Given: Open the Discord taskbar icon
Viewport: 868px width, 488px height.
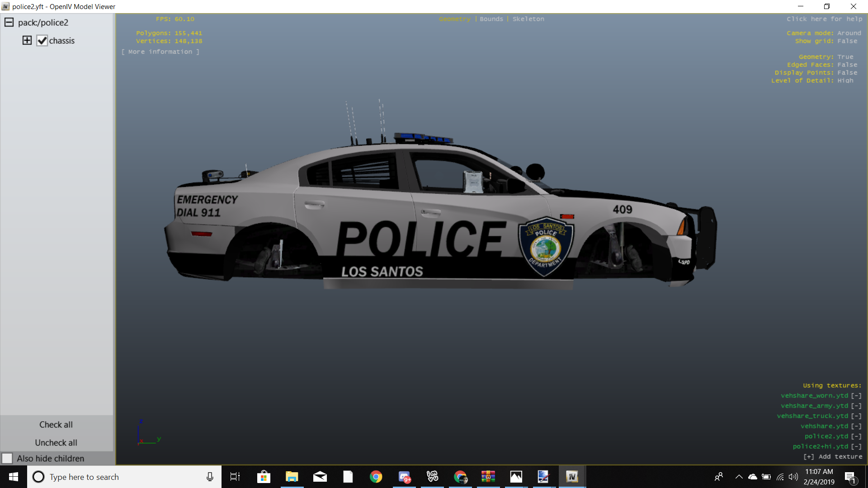Looking at the screenshot, I should pyautogui.click(x=404, y=477).
